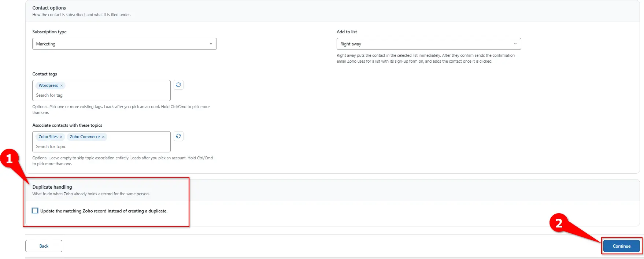Click the Associate contacts with these topics label
The height and width of the screenshot is (259, 644).
pos(67,125)
